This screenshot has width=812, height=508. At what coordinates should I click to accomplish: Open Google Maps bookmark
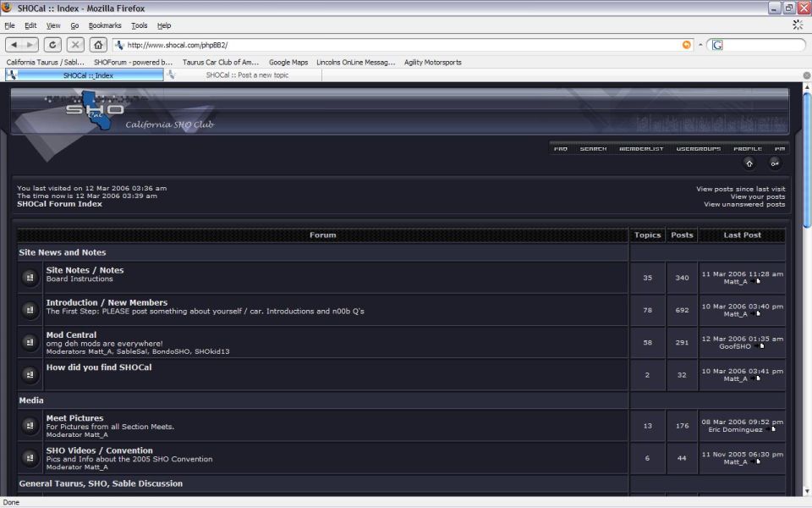point(288,62)
